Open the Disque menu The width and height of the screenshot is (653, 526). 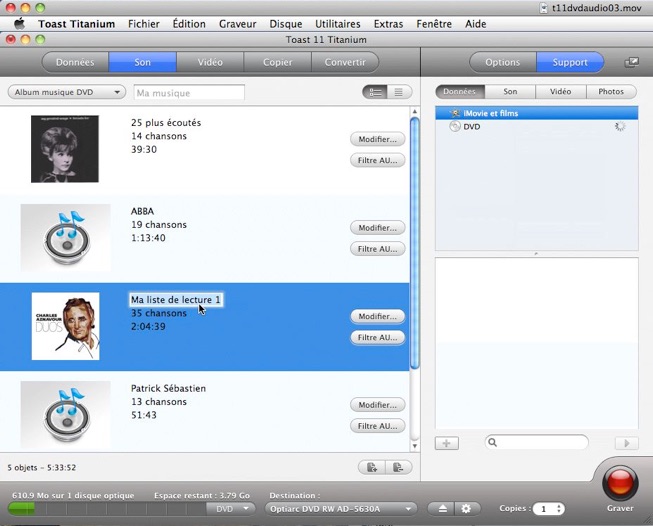coord(286,24)
